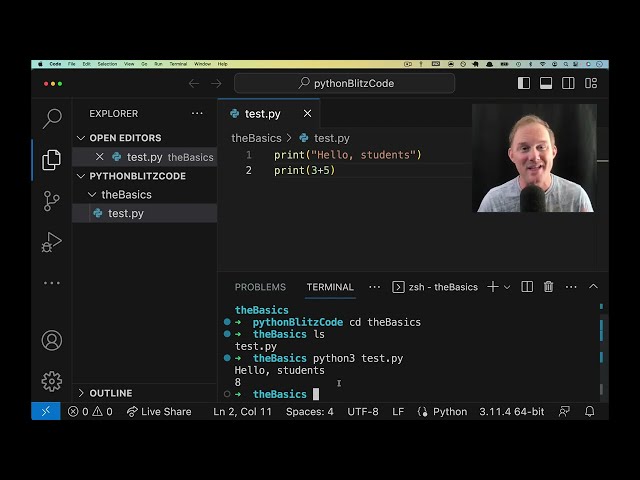Image resolution: width=640 pixels, height=480 pixels.
Task: Click the line print("Hello, students")
Action: coord(347,155)
